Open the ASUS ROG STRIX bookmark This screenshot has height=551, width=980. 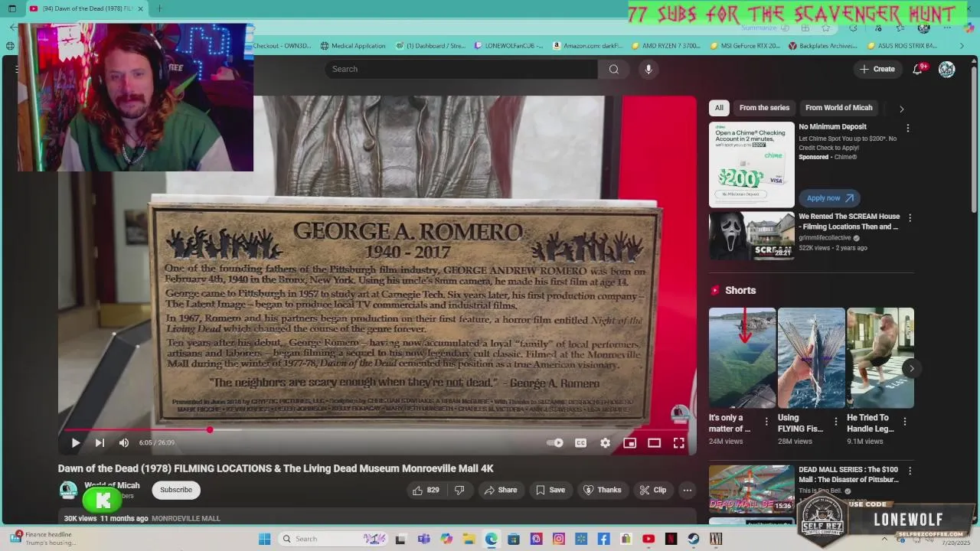click(902, 46)
